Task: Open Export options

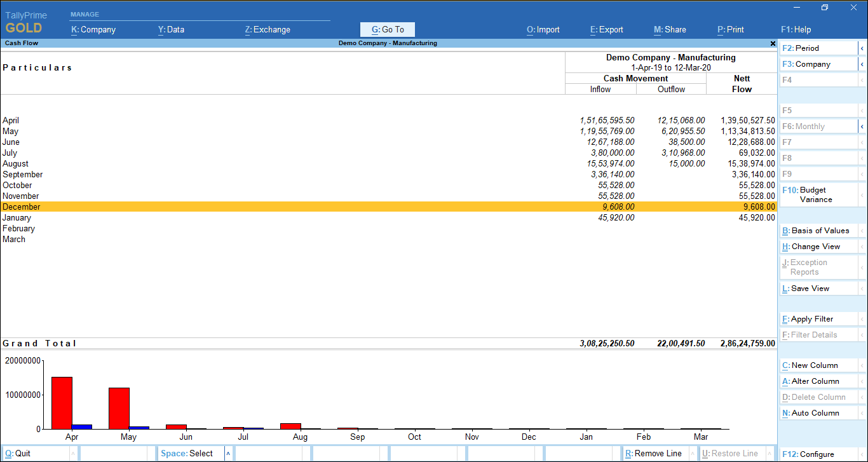Action: 607,29
